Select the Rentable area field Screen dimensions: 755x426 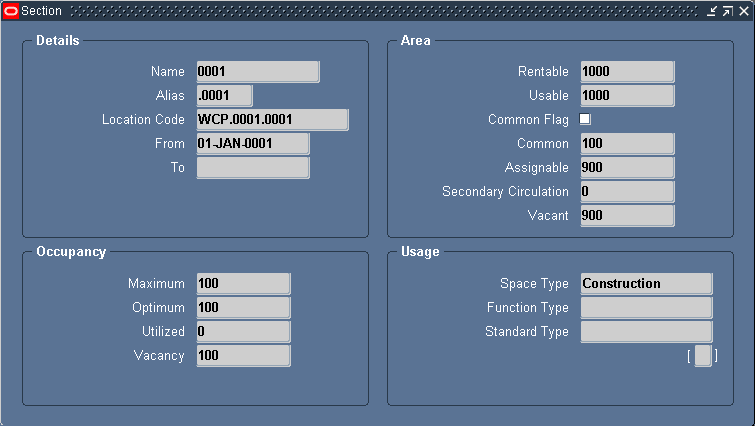(x=627, y=72)
